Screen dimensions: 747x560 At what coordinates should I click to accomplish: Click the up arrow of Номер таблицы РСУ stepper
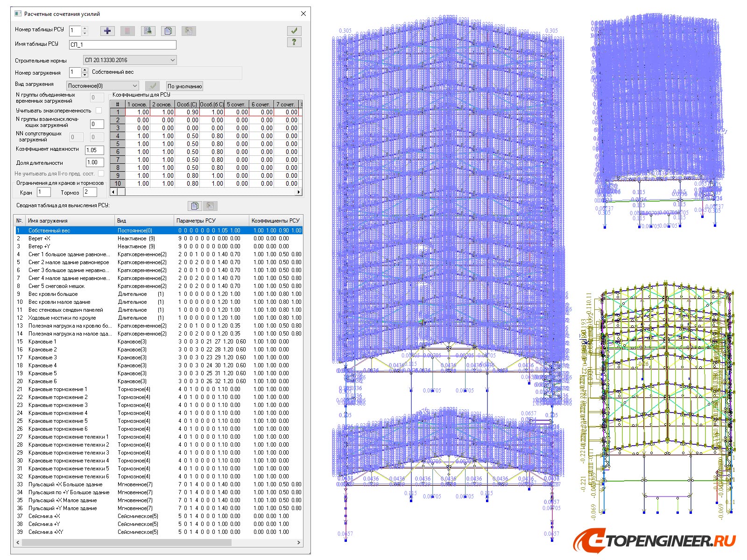85,28
